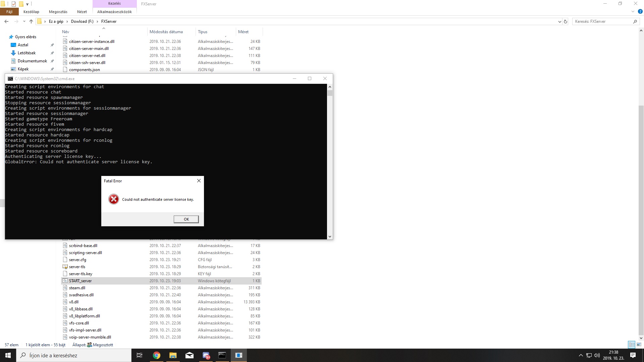Select the server.cfg file
This screenshot has height=362, width=644.
pos(77,260)
